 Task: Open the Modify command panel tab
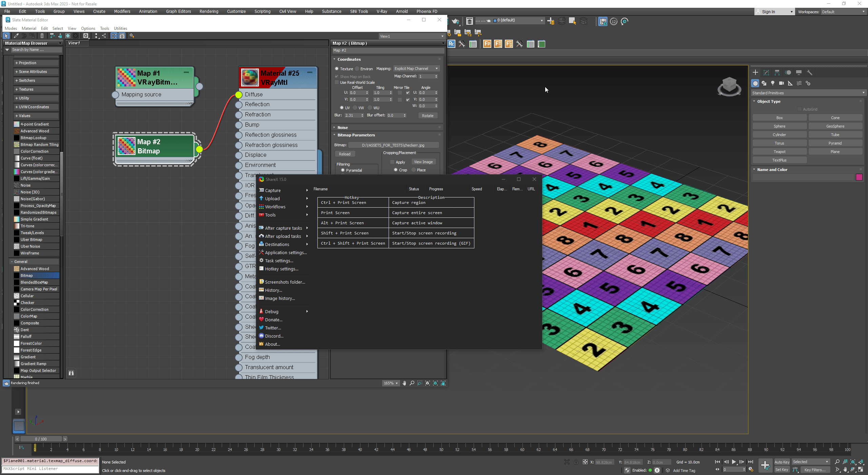(x=766, y=72)
